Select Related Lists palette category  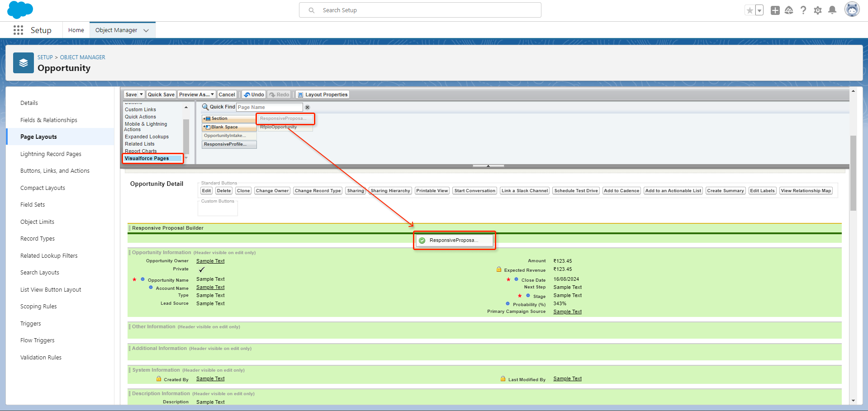(140, 144)
